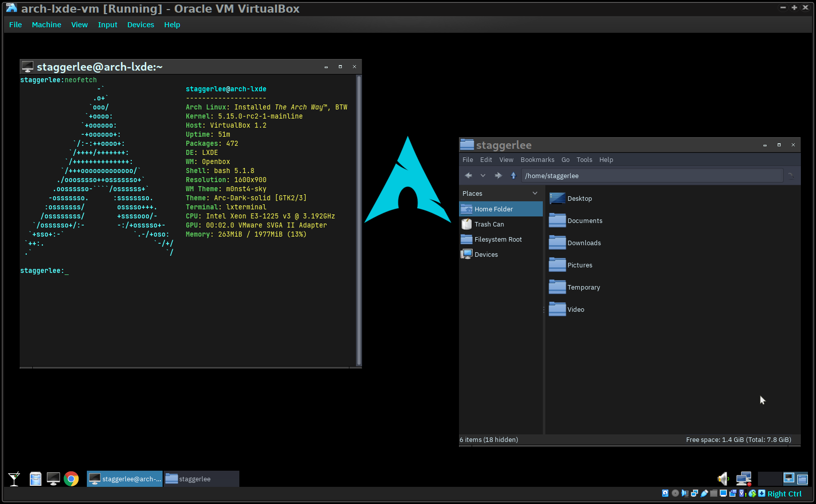Open VirtualBox display indicator
This screenshot has height=504, width=816.
[723, 493]
